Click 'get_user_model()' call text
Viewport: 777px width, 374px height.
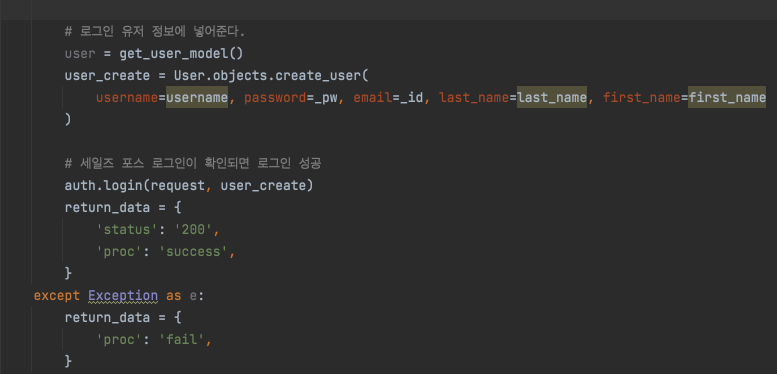pos(181,53)
